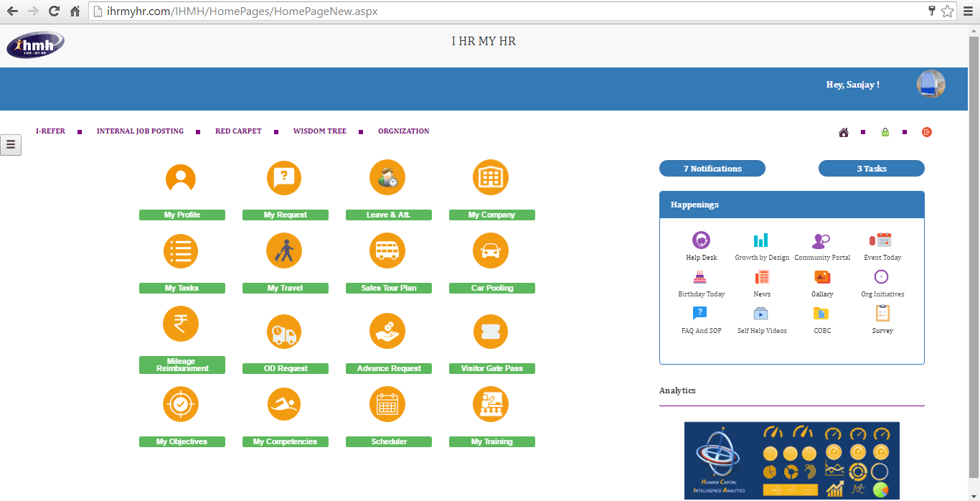Image resolution: width=980 pixels, height=501 pixels.
Task: Click the green lock icon
Action: tap(885, 132)
